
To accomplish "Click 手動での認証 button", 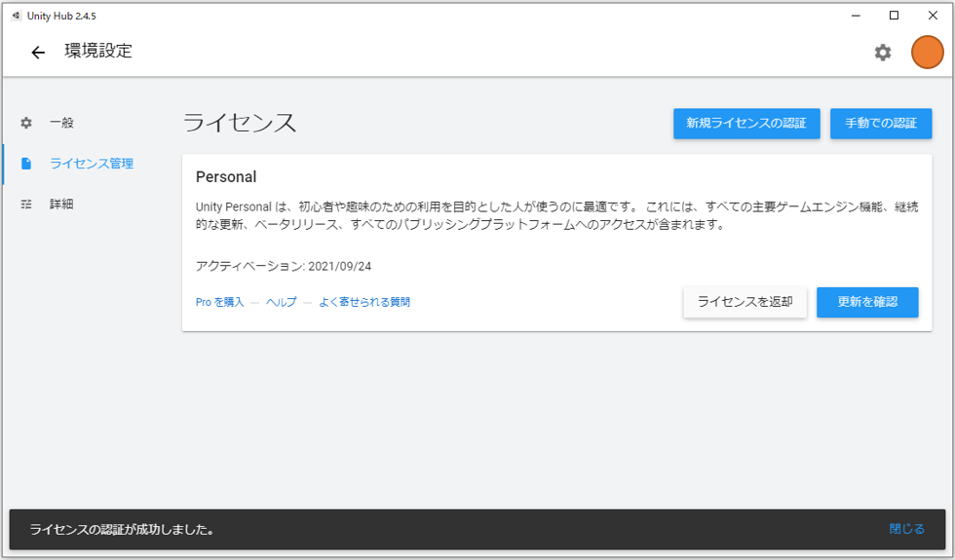I will pos(881,124).
